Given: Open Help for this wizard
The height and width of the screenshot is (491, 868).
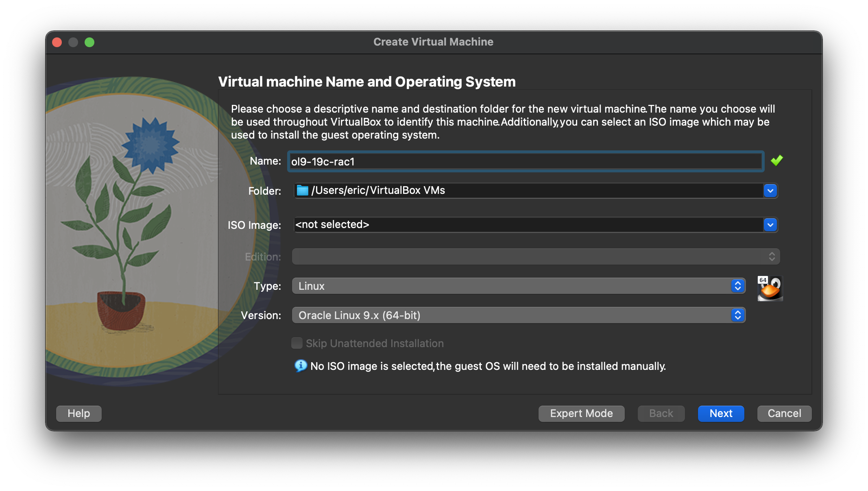Looking at the screenshot, I should (x=79, y=413).
